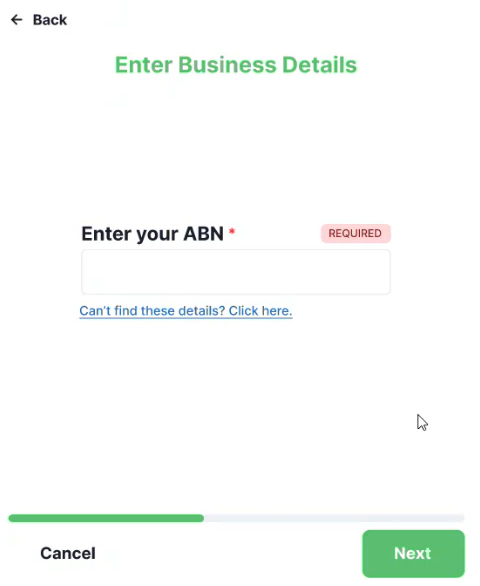The image size is (480, 586).
Task: Go back using the Back text label
Action: pyautogui.click(x=50, y=20)
